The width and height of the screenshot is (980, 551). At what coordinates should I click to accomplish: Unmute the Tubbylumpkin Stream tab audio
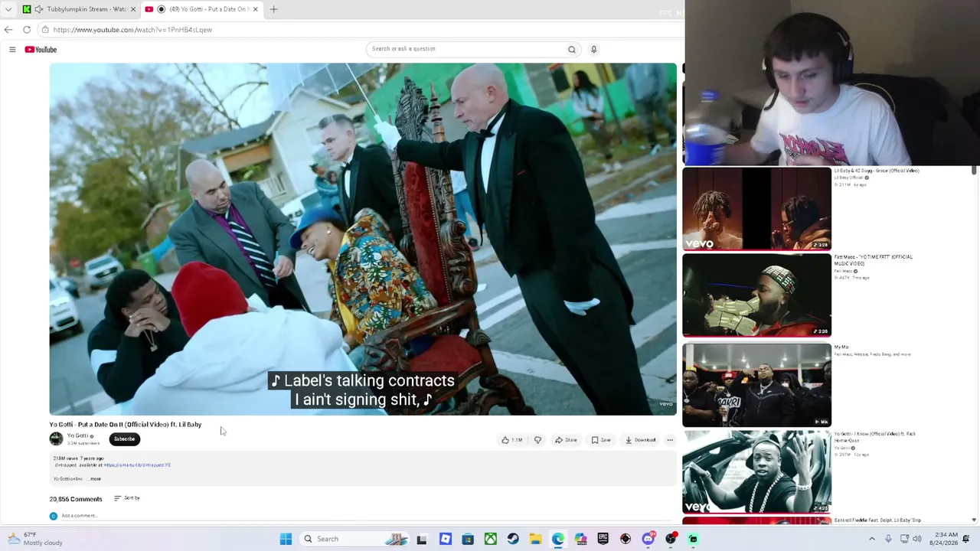tap(39, 9)
